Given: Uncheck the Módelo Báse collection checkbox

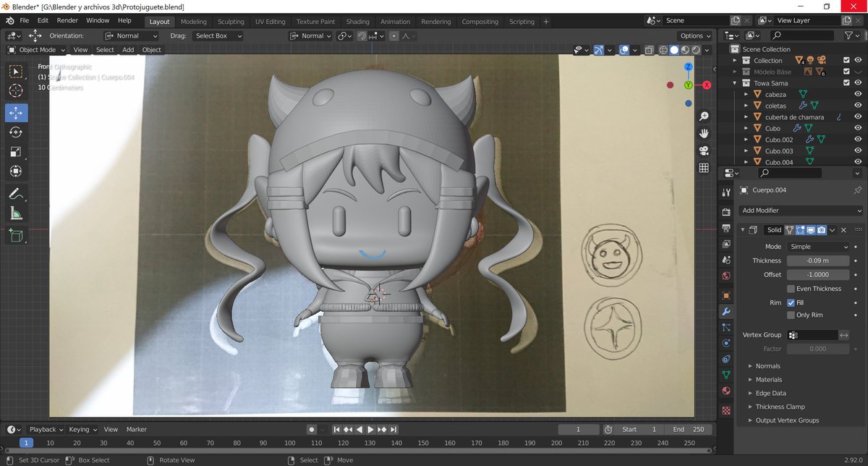Looking at the screenshot, I should coord(846,72).
